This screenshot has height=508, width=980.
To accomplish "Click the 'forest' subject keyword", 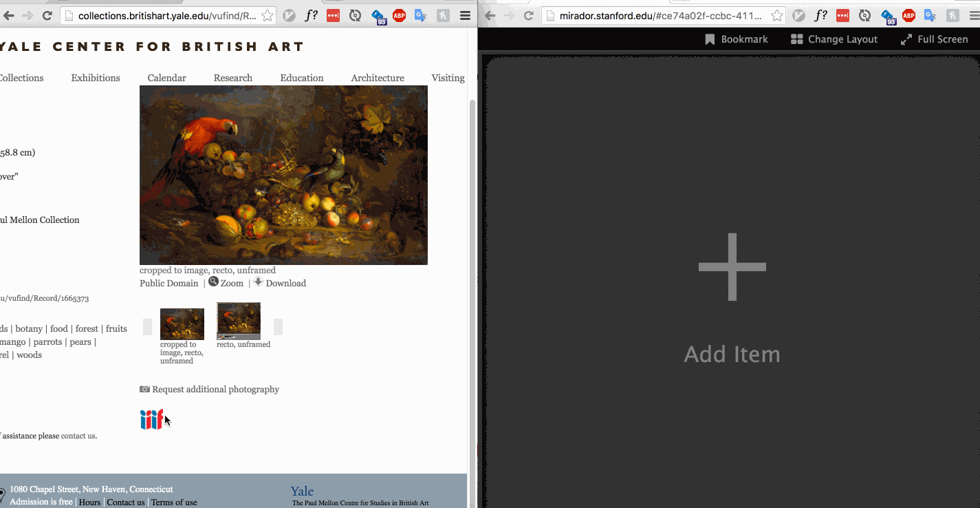I will tap(87, 328).
